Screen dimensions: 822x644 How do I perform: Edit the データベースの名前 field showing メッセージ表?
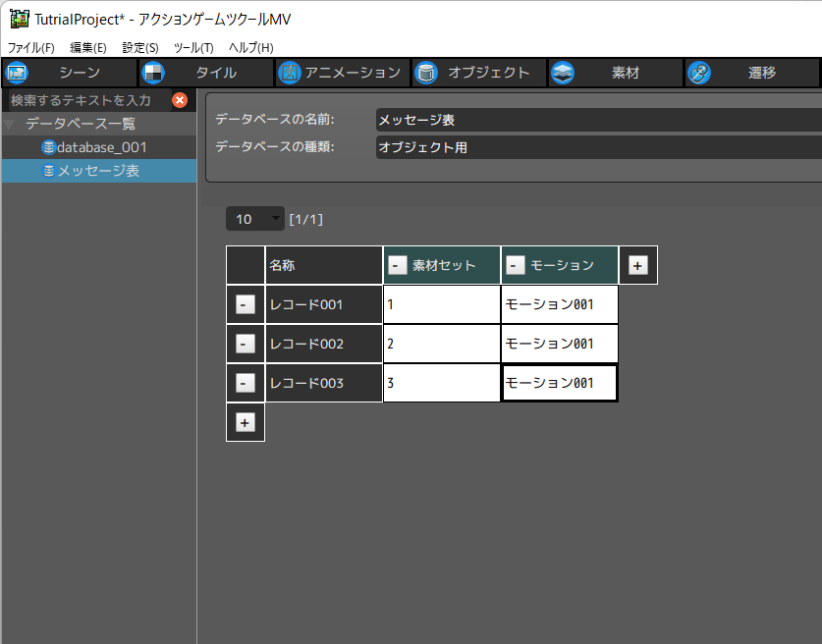point(589,120)
